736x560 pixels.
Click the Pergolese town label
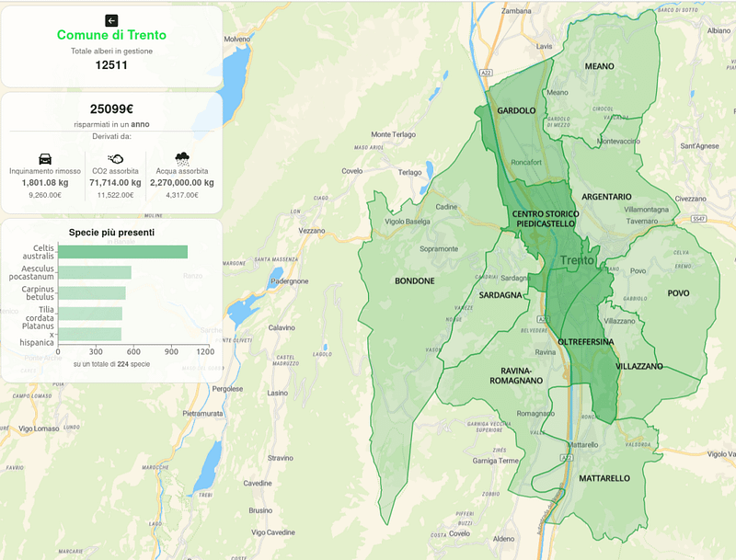point(227,389)
